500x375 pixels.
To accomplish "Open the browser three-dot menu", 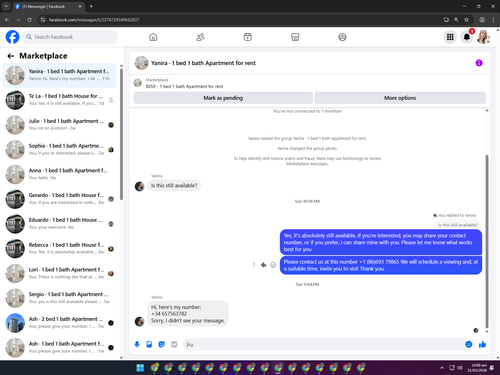I will point(493,20).
